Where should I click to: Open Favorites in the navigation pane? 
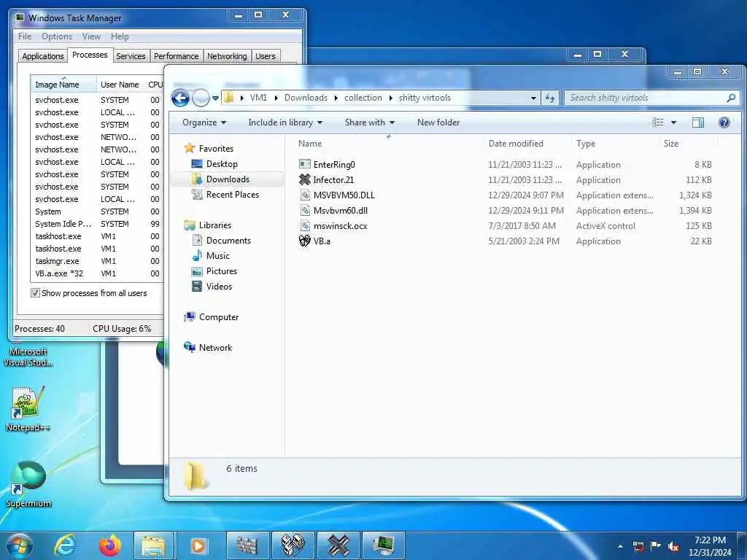pos(216,149)
